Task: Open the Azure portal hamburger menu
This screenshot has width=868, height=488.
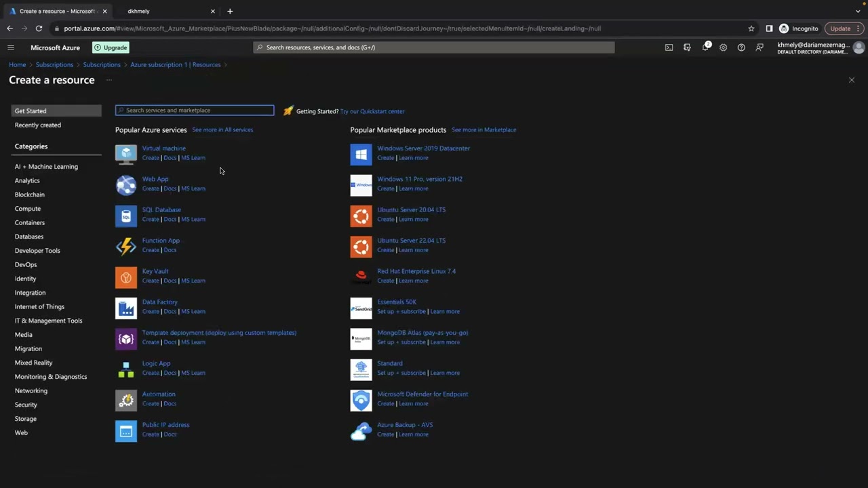Action: tap(11, 47)
